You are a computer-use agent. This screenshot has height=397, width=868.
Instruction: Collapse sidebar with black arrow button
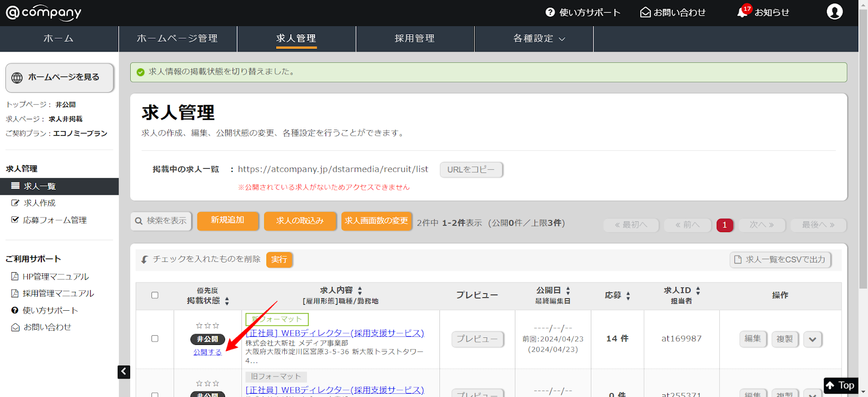124,372
